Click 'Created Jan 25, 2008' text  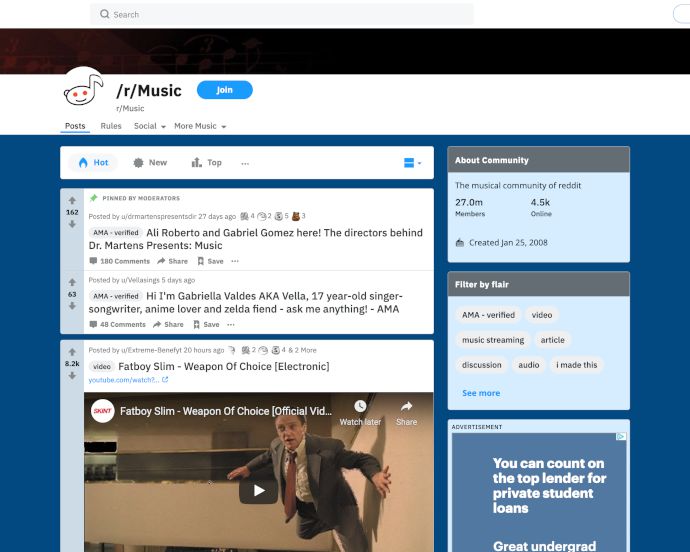[x=508, y=243]
